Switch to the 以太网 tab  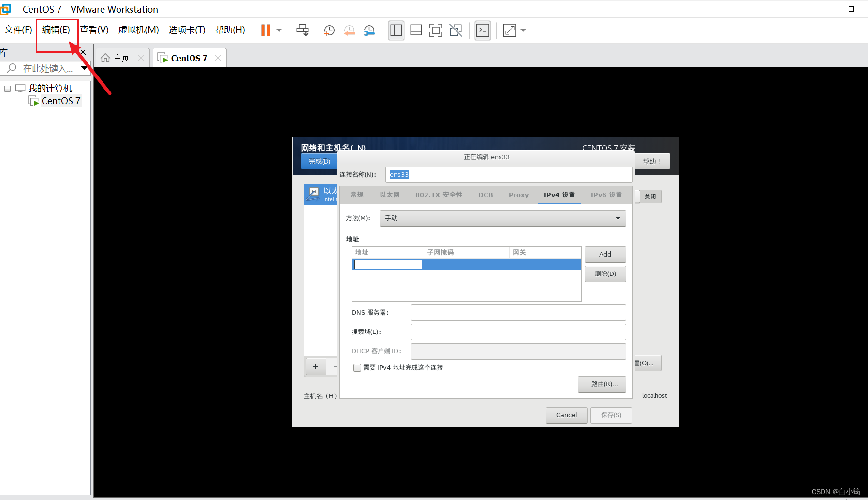(x=390, y=195)
